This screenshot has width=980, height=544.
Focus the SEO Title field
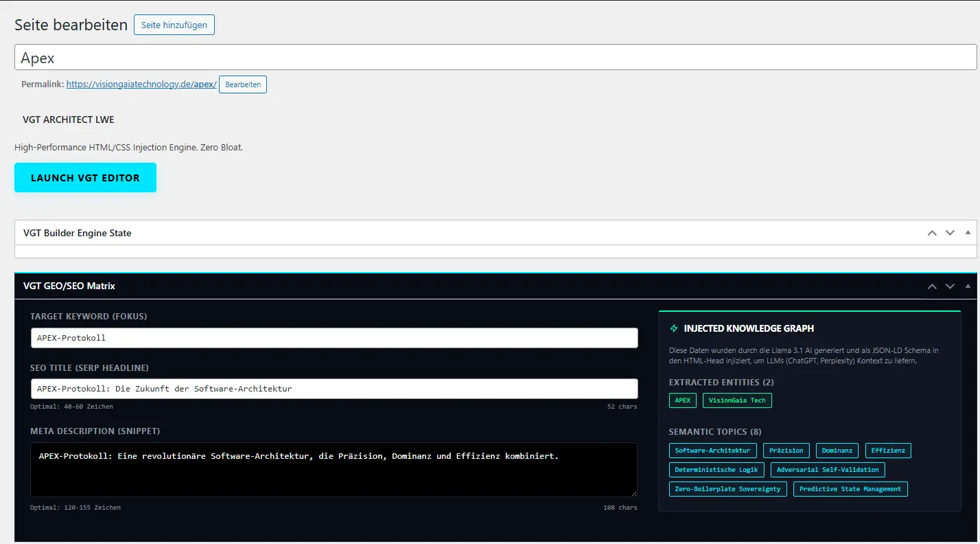pos(334,389)
